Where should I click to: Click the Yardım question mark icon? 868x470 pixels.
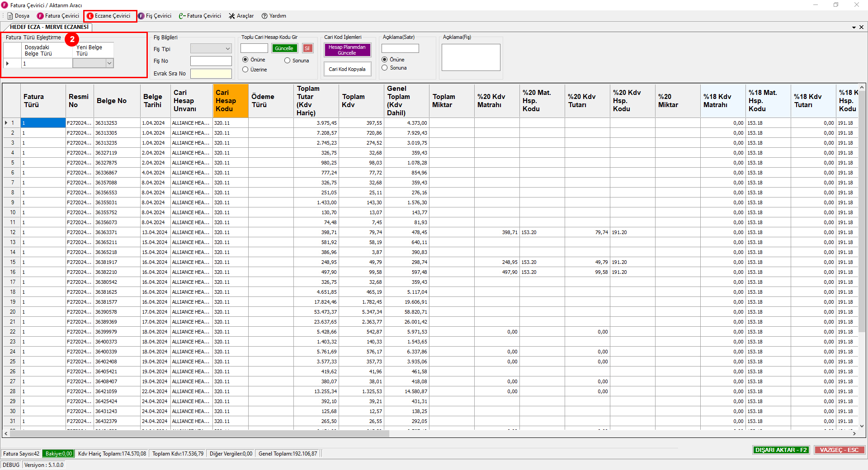[264, 16]
